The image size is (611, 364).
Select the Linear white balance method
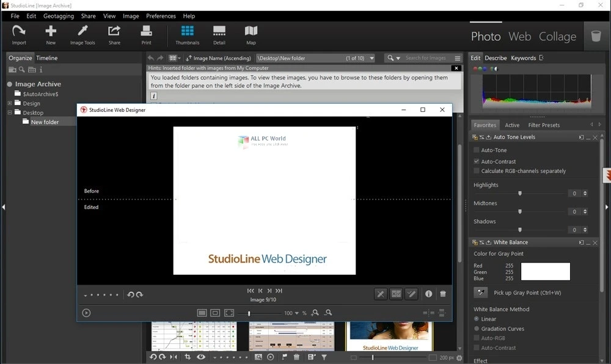click(x=476, y=319)
